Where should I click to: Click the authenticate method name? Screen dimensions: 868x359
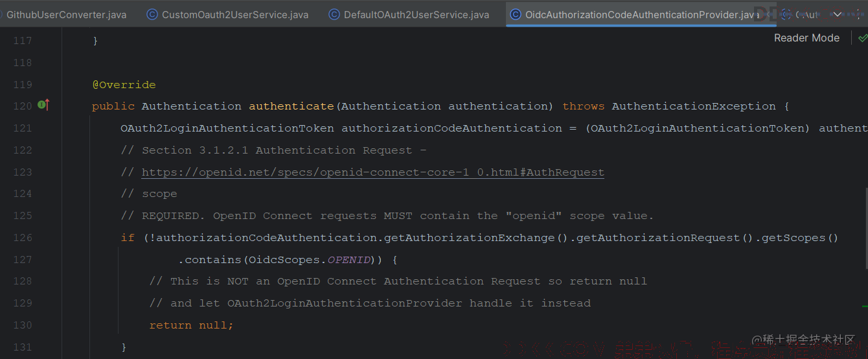[291, 106]
